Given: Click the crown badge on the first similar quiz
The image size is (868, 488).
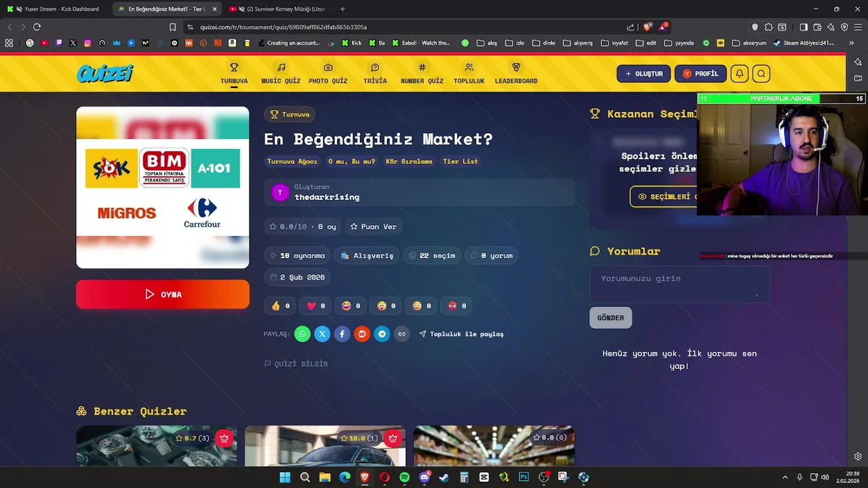Looking at the screenshot, I should pos(224,438).
